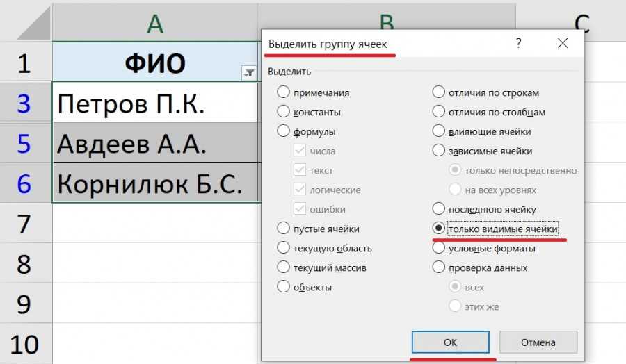Pick the пустые ячейки option
The height and width of the screenshot is (364, 626).
(x=283, y=229)
